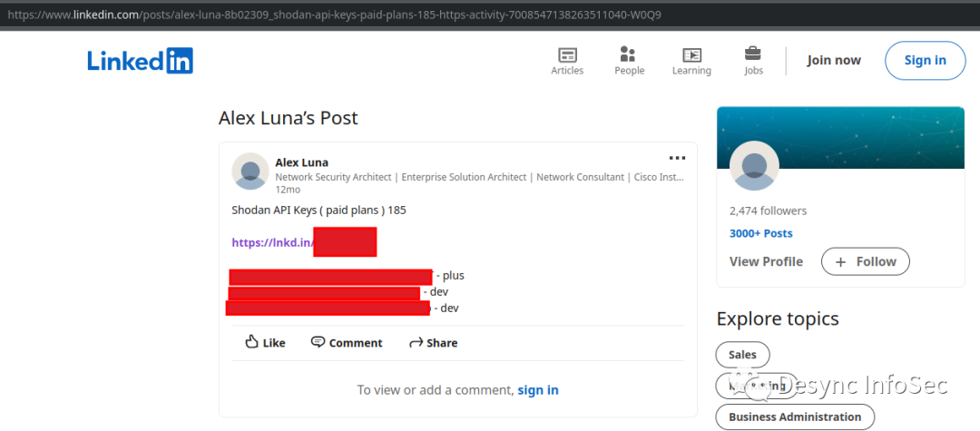Click View Profile

766,261
